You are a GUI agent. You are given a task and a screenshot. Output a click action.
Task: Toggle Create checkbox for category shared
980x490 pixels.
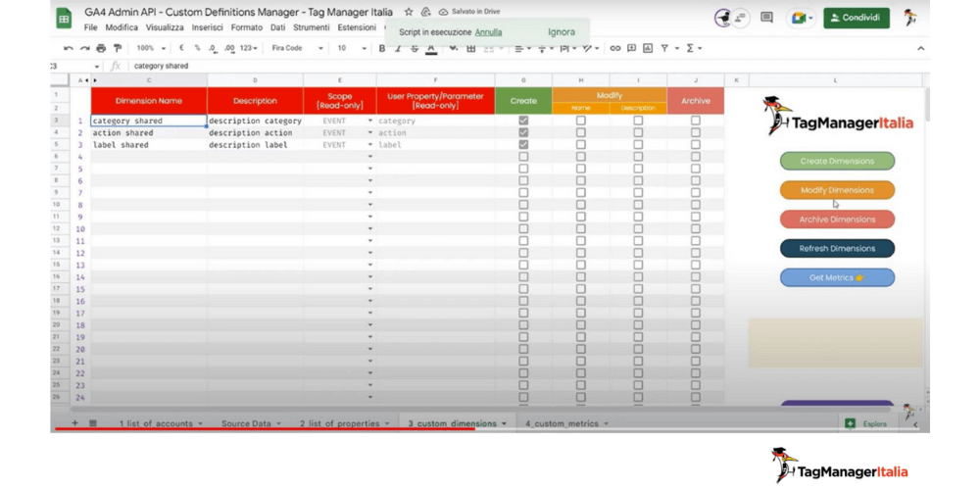pyautogui.click(x=523, y=121)
